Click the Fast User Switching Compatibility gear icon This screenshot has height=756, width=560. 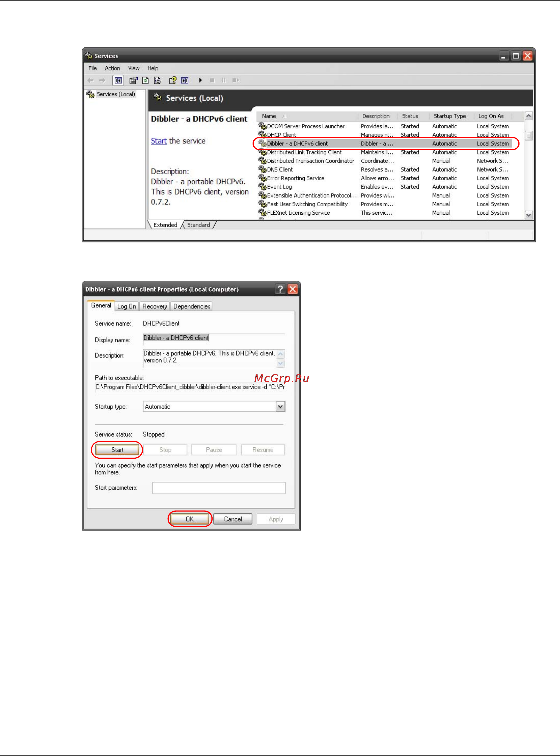262,204
